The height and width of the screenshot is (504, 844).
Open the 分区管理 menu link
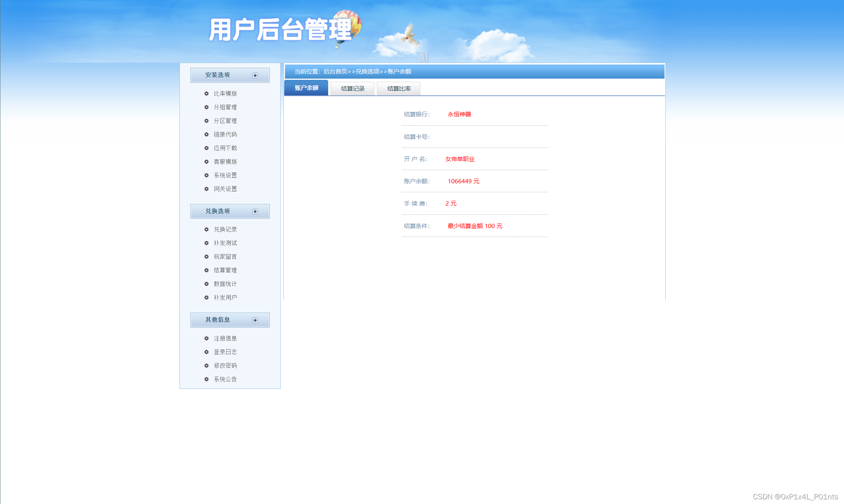coord(225,121)
